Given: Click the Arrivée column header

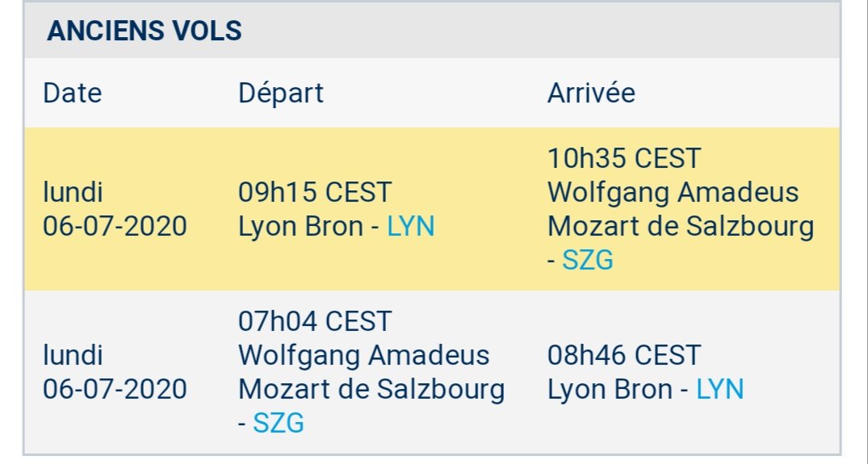Looking at the screenshot, I should pyautogui.click(x=591, y=93).
